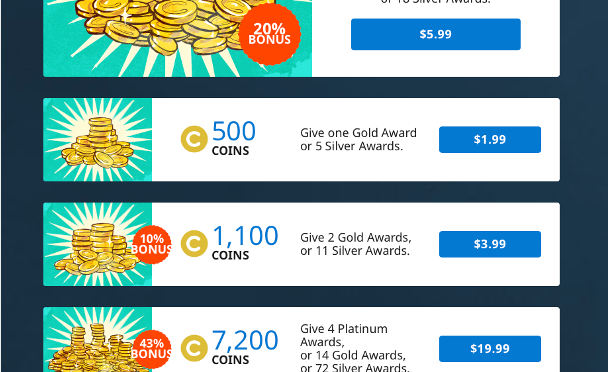Viewport: 608px width, 372px height.
Task: Buy 7,200 coins for $19.99
Action: pos(490,348)
